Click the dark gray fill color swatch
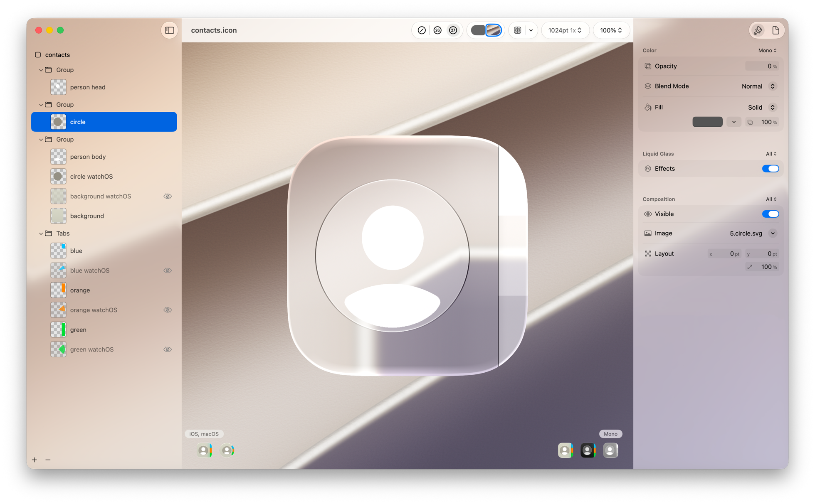This screenshot has height=504, width=815. point(707,122)
